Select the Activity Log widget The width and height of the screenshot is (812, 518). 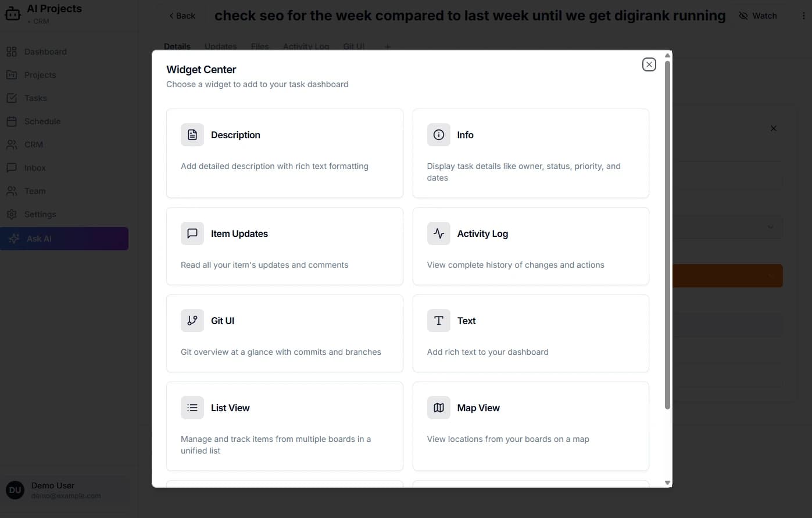(530, 245)
